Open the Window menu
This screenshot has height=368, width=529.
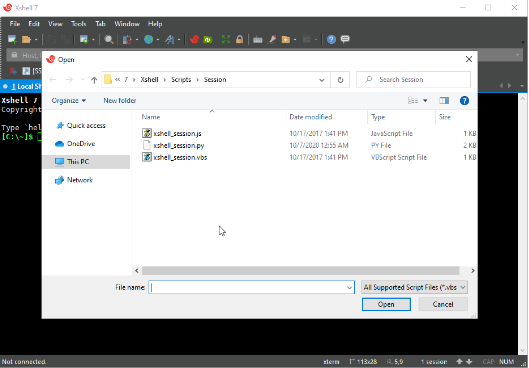click(x=127, y=24)
